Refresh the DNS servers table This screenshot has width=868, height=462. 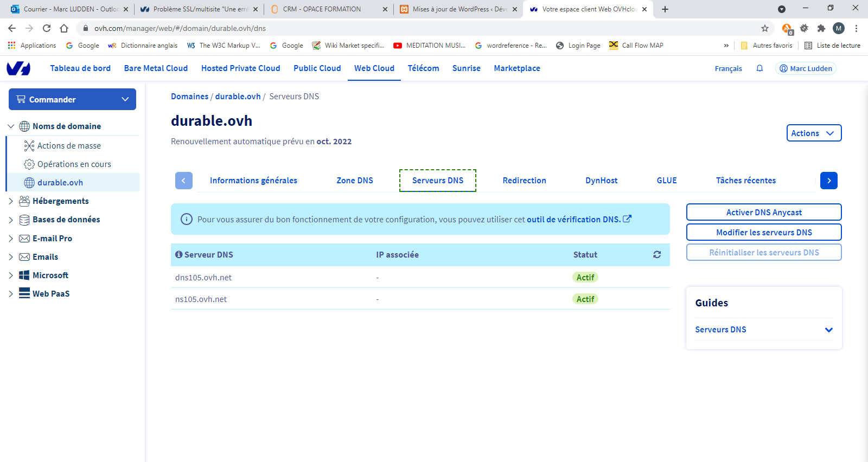tap(657, 255)
